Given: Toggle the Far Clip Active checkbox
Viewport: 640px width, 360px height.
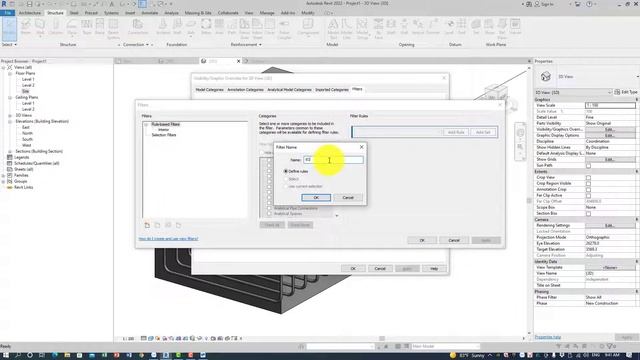Looking at the screenshot, I should click(588, 196).
